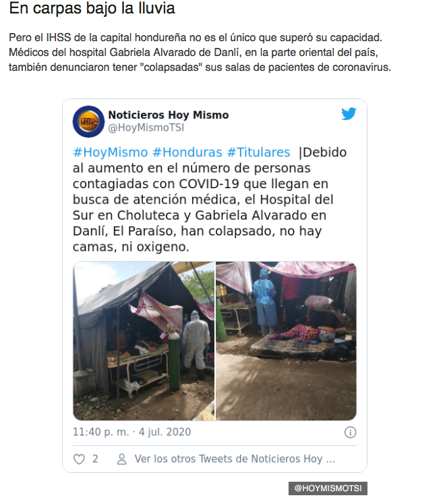Viewport: 445px width, 504px height.
Task: Click the @HOYMISMOTSI image credit label
Action: click(x=328, y=488)
